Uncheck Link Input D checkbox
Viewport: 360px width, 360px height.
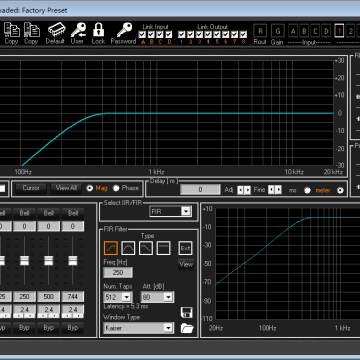(169, 34)
